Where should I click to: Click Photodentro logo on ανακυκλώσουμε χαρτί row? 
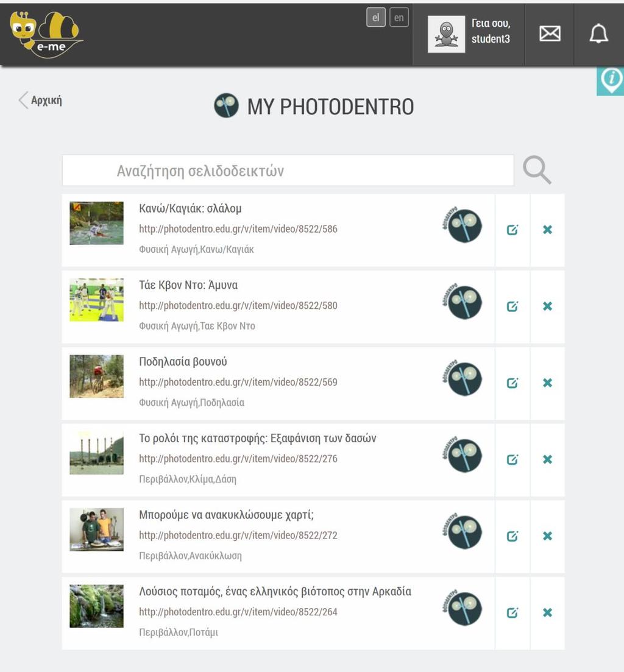(x=463, y=531)
